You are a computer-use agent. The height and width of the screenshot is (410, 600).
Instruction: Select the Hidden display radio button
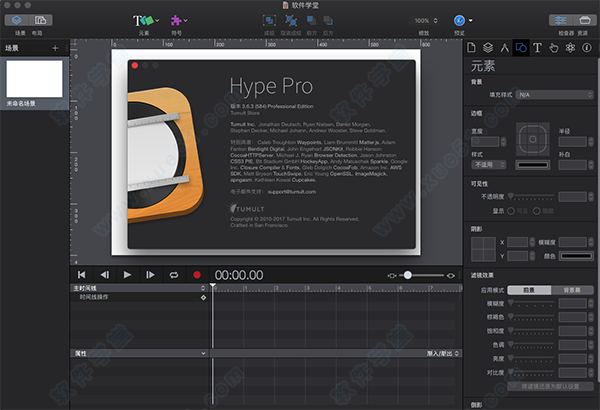click(x=536, y=211)
